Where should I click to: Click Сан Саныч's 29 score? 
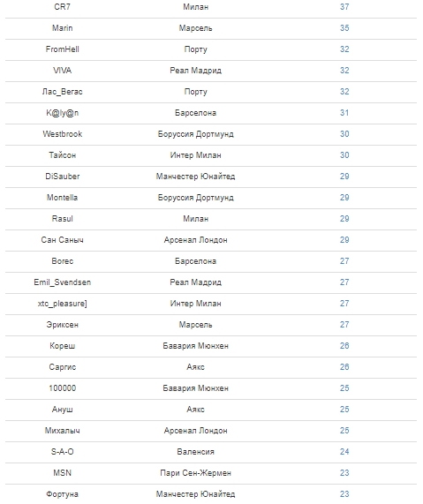[x=344, y=240]
